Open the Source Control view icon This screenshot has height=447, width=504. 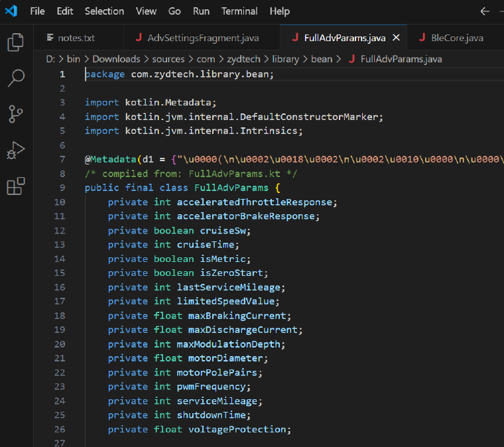click(15, 114)
